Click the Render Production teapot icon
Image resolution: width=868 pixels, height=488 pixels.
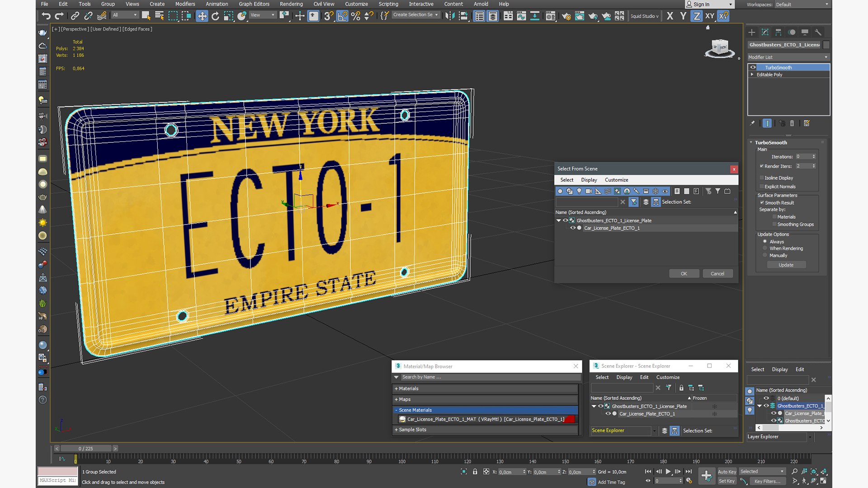pyautogui.click(x=593, y=16)
